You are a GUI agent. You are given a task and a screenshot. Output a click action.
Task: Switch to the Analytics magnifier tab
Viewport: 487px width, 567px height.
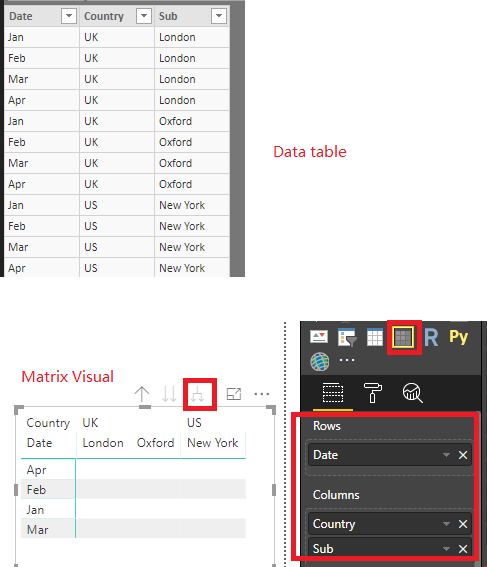(x=413, y=393)
